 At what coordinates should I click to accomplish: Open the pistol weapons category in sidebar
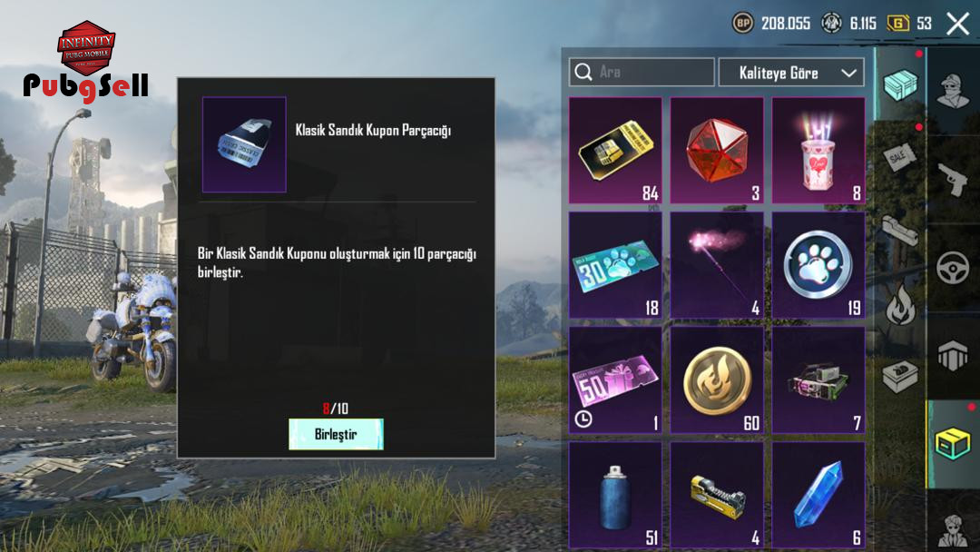953,179
